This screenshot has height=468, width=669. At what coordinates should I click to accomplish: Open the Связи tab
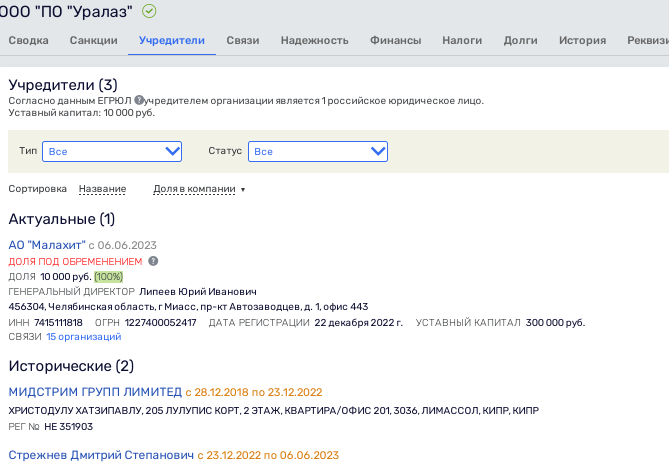[242, 41]
